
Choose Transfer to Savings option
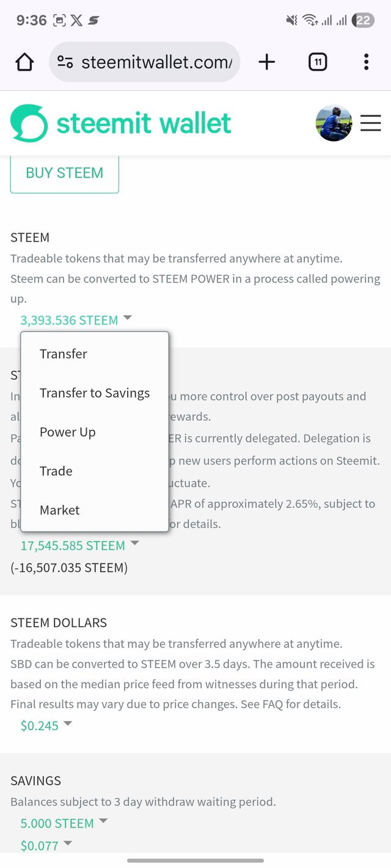tap(95, 393)
